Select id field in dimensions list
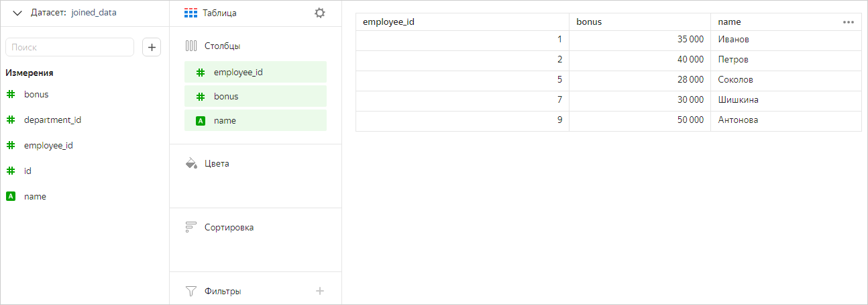The image size is (868, 305). pos(28,171)
